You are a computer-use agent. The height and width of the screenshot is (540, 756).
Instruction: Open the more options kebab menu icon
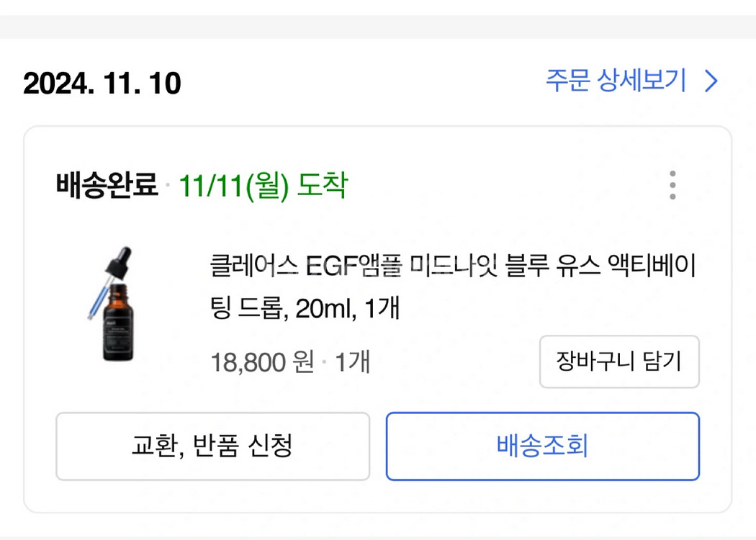[673, 185]
